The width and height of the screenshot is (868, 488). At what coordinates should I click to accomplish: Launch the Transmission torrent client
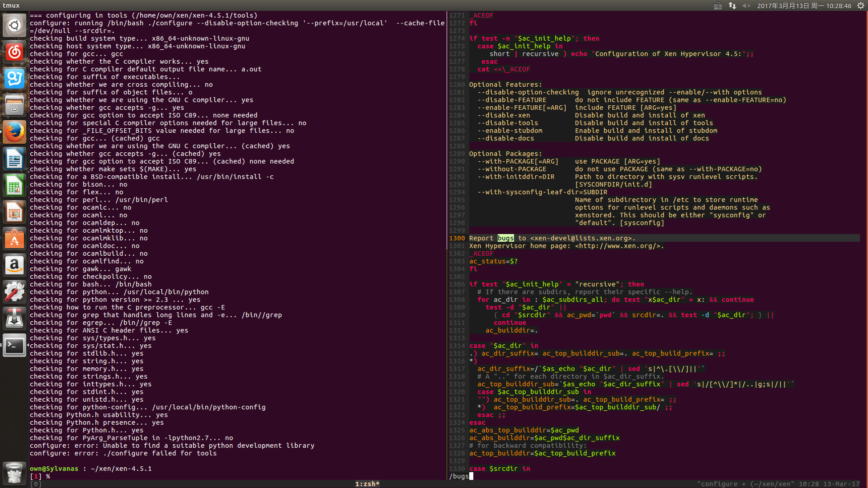[14, 319]
